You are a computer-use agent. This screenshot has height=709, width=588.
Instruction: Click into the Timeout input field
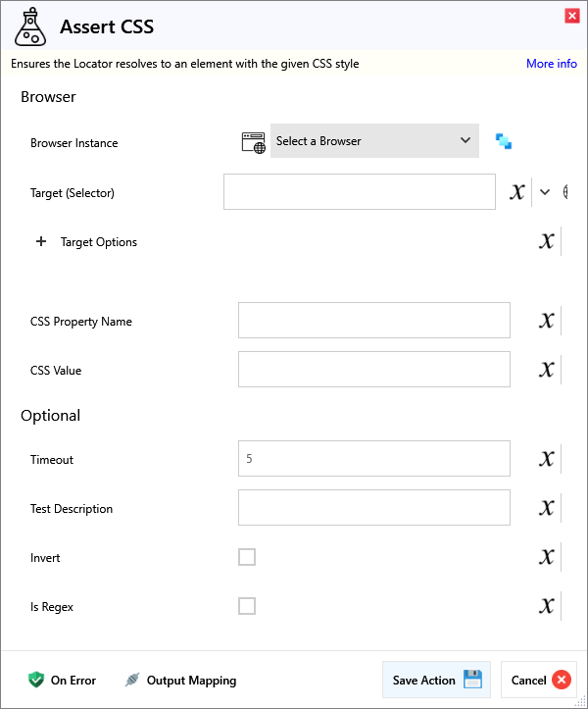click(x=373, y=459)
